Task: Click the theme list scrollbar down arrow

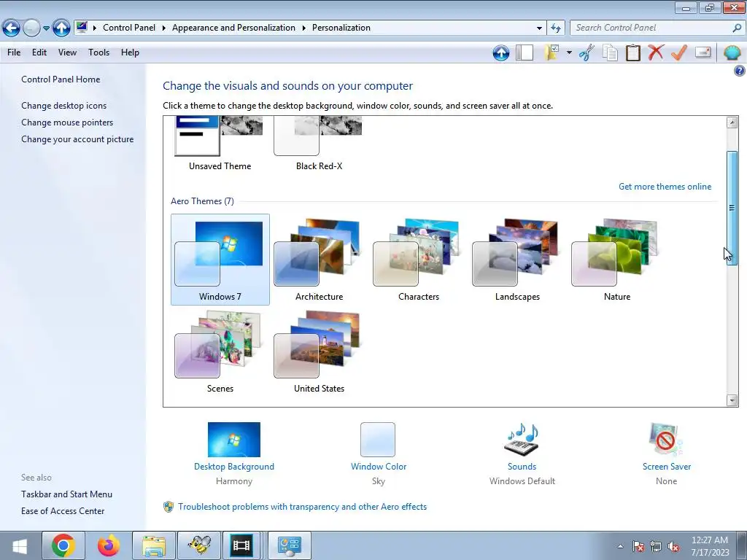Action: click(732, 400)
